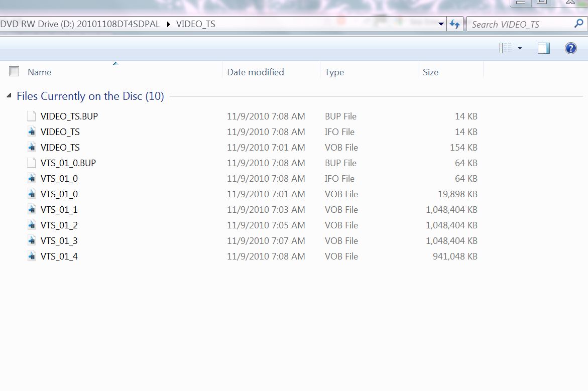Click the 11/9/2010 7:03 AM date
The height and width of the screenshot is (391, 588).
[x=266, y=210]
